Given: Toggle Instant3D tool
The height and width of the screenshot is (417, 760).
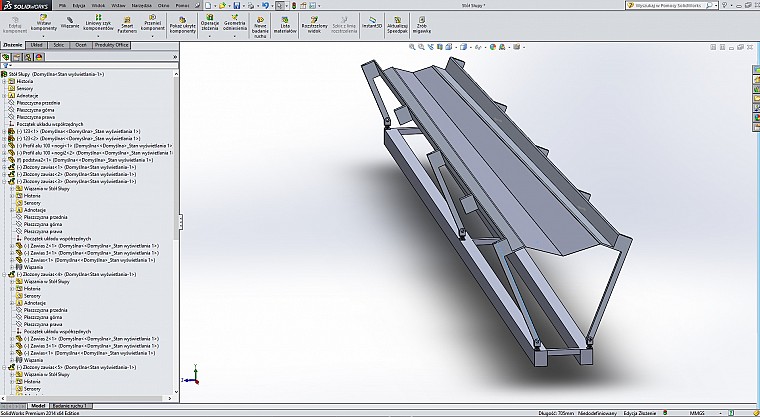Looking at the screenshot, I should [x=372, y=23].
